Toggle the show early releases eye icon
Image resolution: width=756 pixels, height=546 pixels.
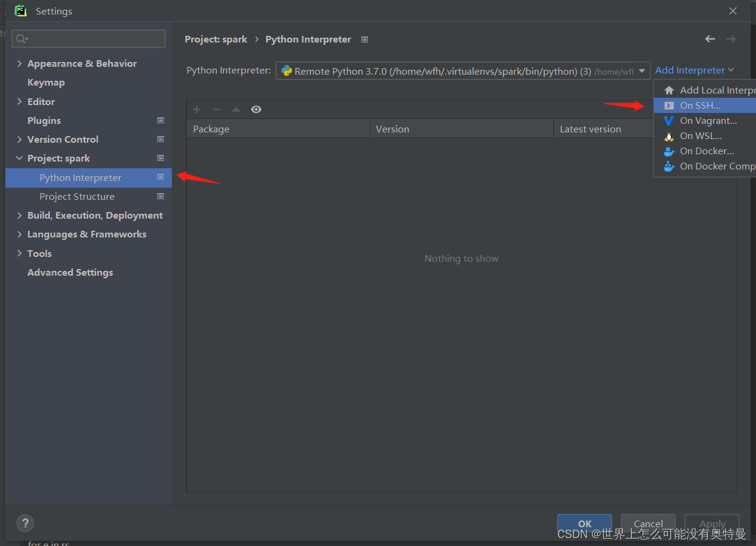click(x=256, y=109)
